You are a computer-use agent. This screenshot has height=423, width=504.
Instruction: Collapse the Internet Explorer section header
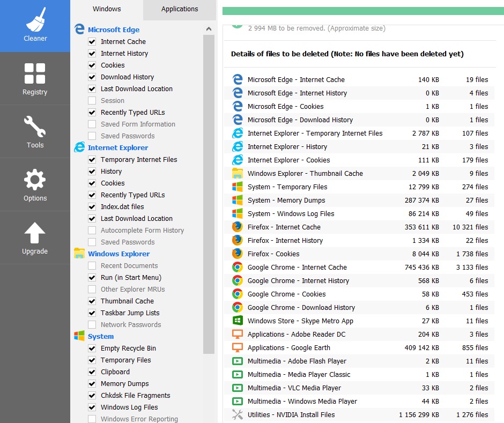point(117,148)
